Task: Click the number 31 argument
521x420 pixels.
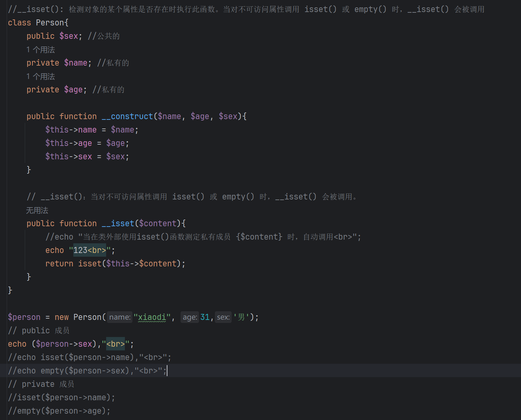Action: pyautogui.click(x=205, y=317)
